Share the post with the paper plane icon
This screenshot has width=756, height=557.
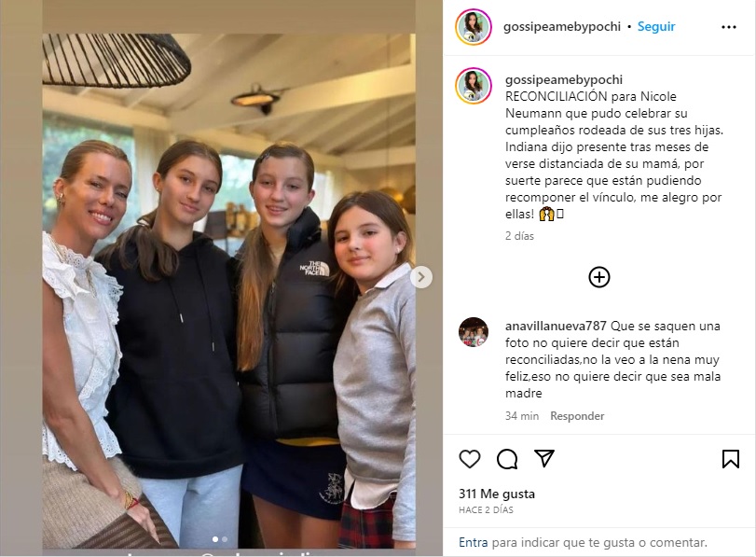point(544,458)
